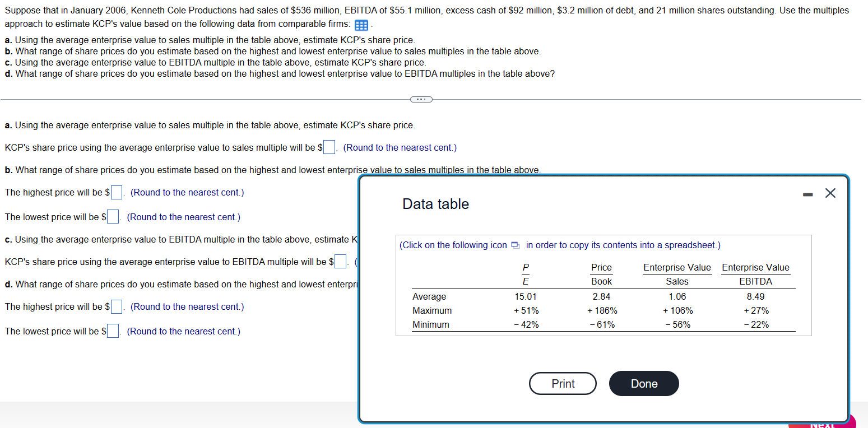Minimize the Data table dialog
The image size is (868, 428).
(x=807, y=193)
